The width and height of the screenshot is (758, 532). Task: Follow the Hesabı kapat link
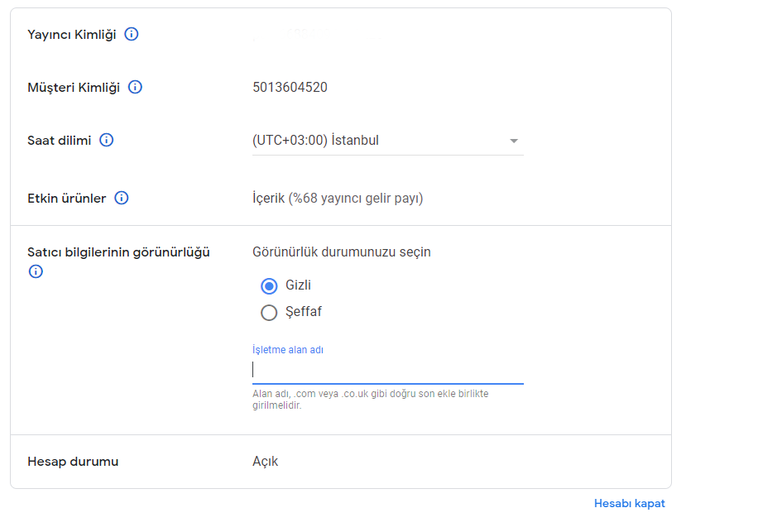[x=630, y=504]
